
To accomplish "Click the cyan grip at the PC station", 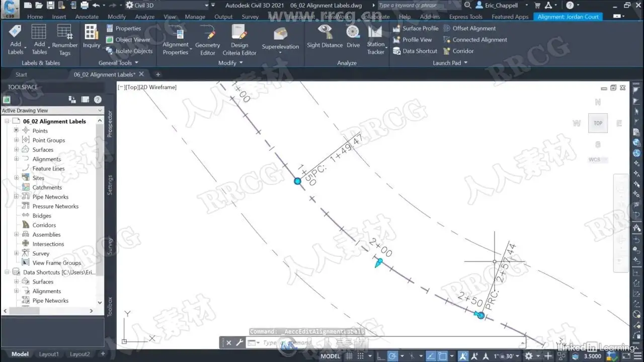I will pyautogui.click(x=297, y=181).
